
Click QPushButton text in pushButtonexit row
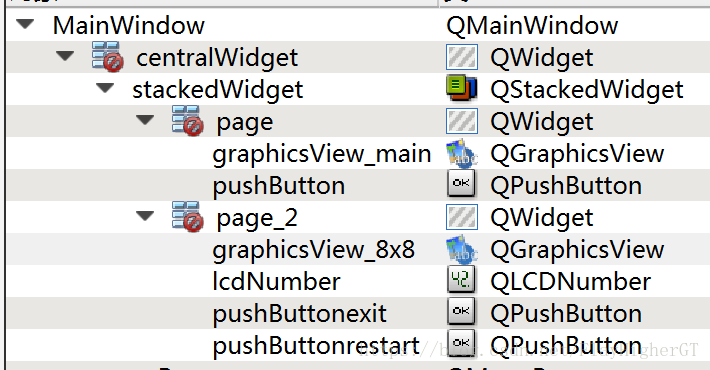pyautogui.click(x=566, y=314)
